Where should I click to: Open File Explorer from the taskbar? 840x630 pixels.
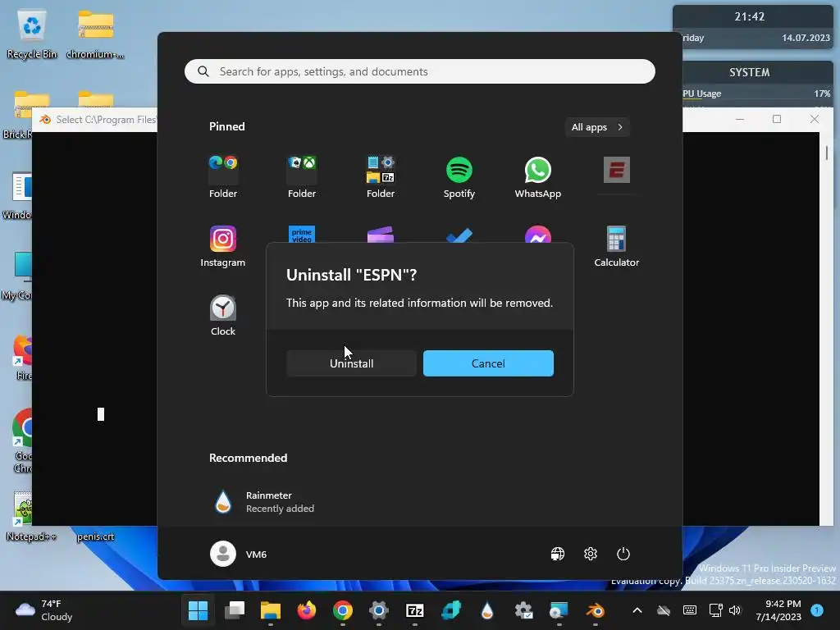[271, 610]
